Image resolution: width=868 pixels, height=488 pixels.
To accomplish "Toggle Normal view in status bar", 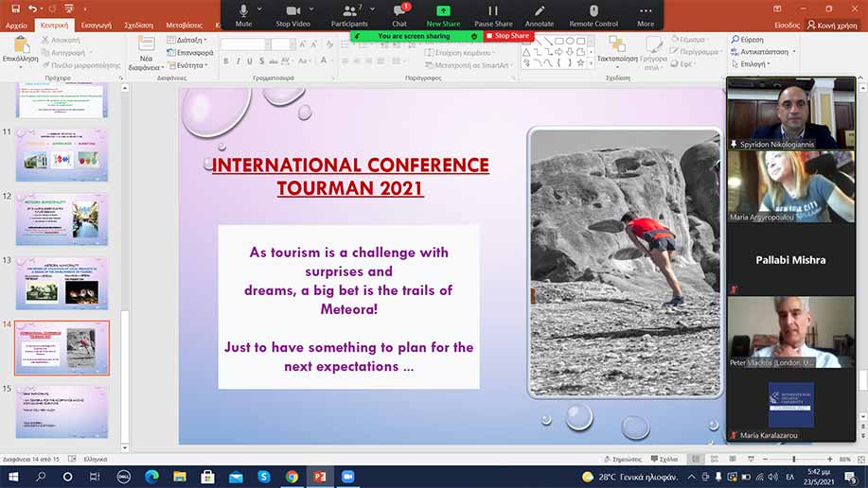I will coord(696,460).
